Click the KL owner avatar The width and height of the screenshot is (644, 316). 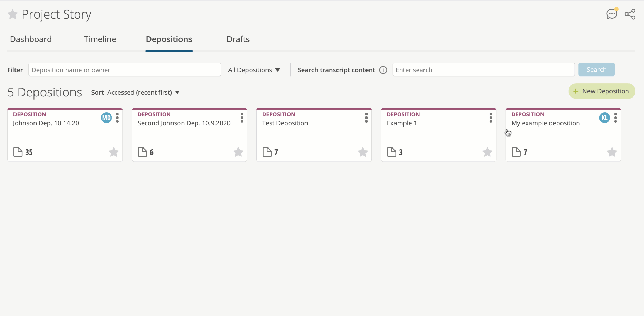pos(605,118)
